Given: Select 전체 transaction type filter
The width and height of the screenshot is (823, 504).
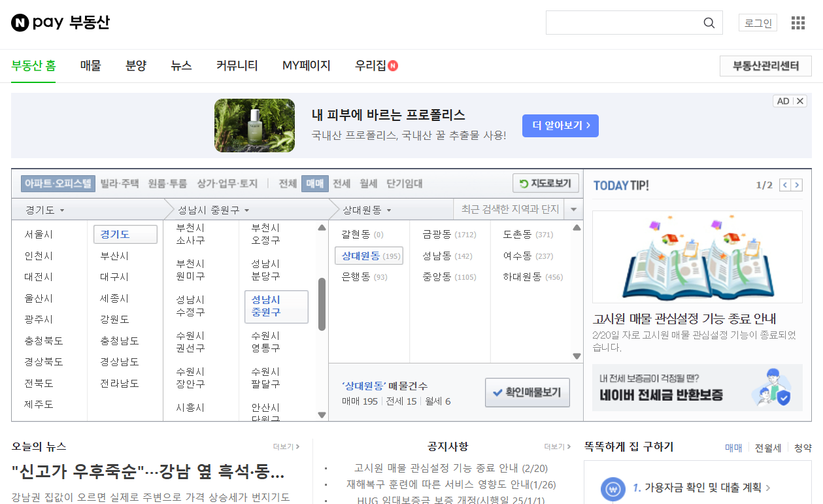Looking at the screenshot, I should [x=288, y=184].
